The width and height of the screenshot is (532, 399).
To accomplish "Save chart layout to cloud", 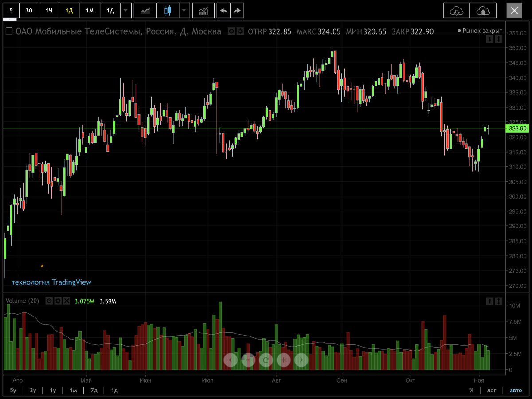I will coord(483,11).
